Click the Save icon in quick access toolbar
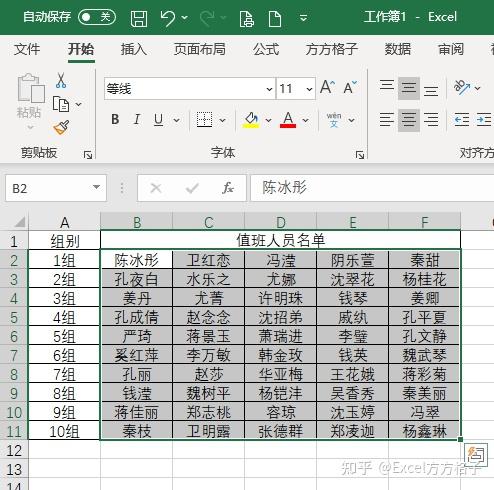 (139, 18)
